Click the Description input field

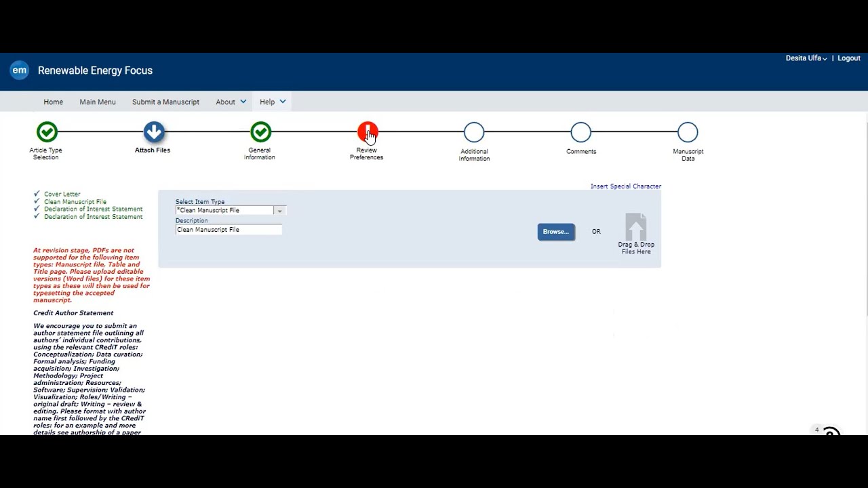point(229,230)
